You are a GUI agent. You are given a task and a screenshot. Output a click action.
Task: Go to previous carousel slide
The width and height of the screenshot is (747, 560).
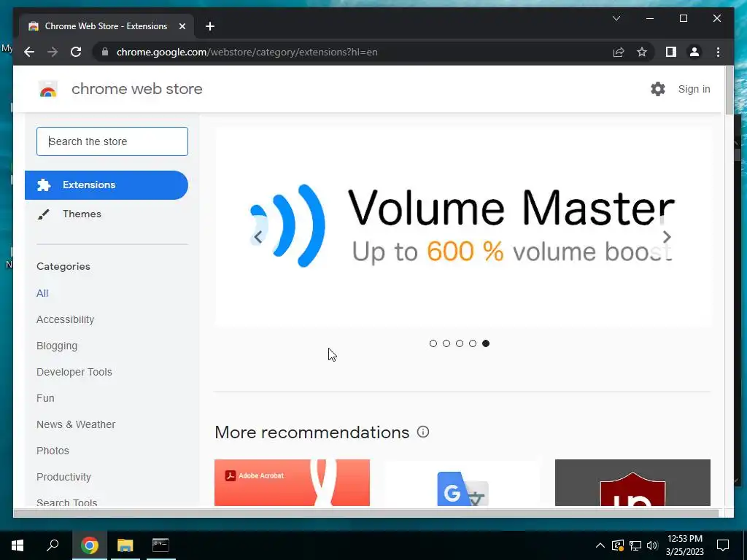[258, 237]
